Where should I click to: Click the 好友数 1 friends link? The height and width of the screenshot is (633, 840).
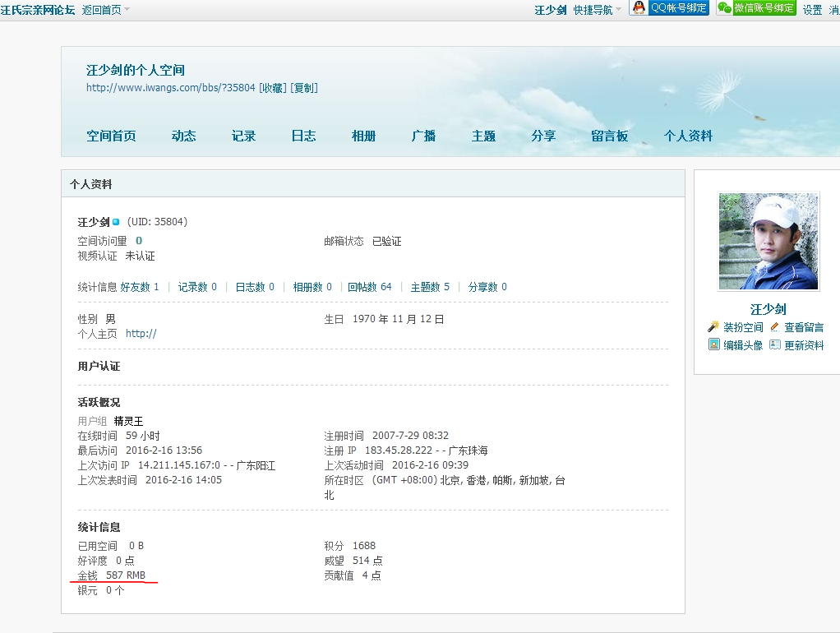pyautogui.click(x=140, y=287)
